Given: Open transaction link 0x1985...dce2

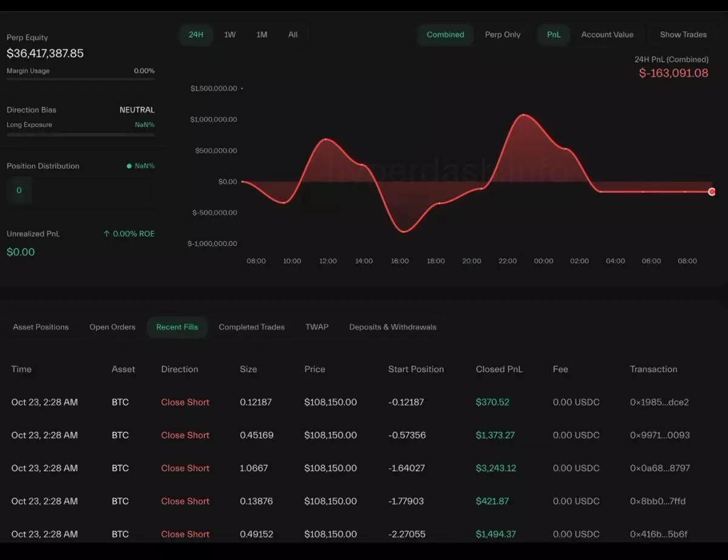Looking at the screenshot, I should click(x=659, y=402).
